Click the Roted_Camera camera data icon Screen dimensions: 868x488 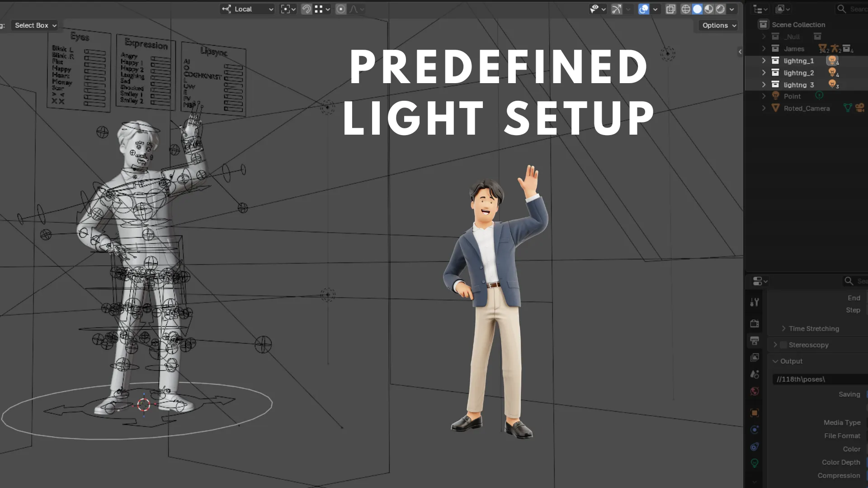coord(860,108)
